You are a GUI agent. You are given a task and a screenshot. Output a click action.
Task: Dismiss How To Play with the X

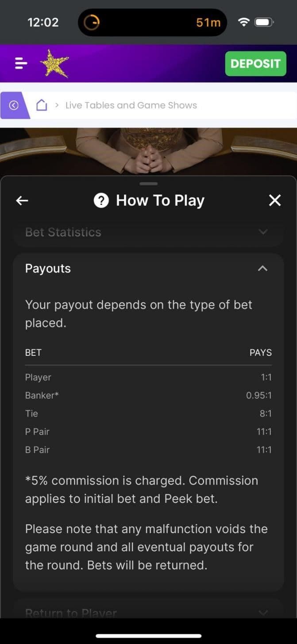(274, 200)
